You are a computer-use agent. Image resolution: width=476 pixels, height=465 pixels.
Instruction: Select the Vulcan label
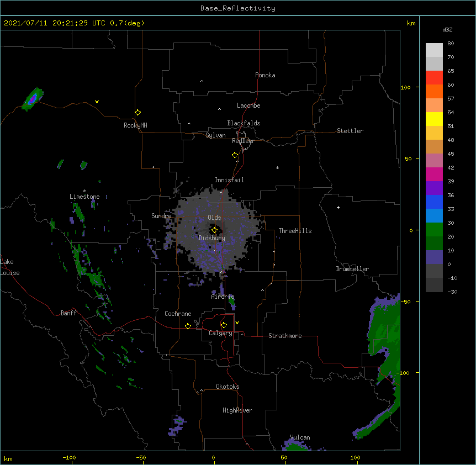(x=300, y=437)
